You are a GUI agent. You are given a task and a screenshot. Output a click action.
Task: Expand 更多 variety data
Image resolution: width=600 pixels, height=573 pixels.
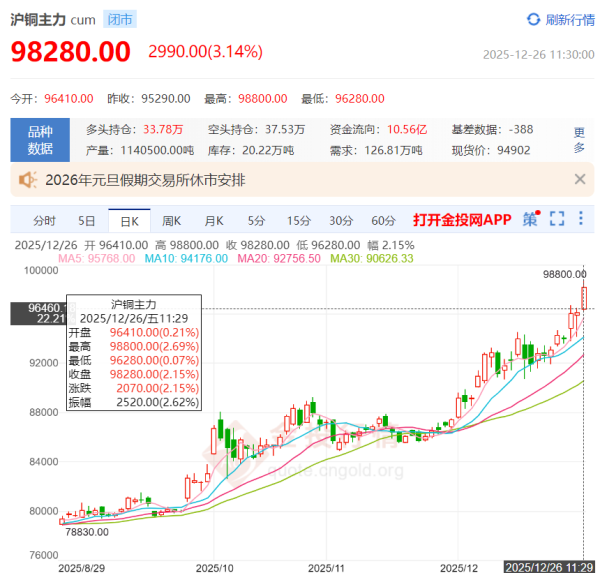(579, 140)
